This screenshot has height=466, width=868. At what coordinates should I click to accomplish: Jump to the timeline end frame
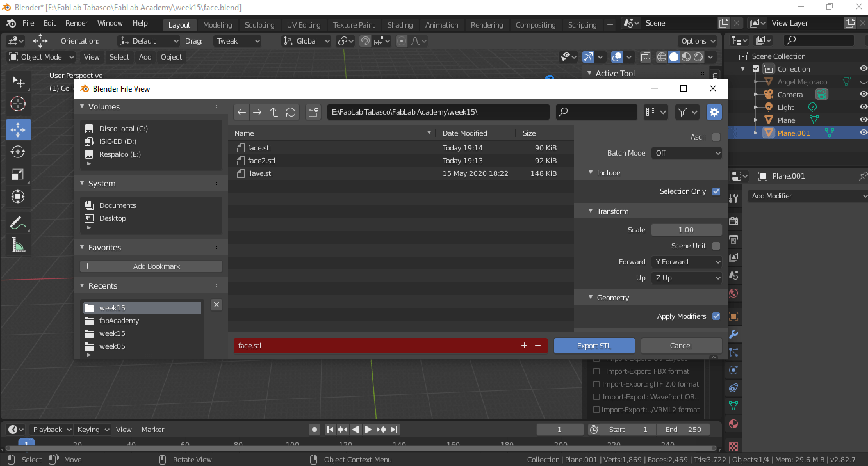395,430
